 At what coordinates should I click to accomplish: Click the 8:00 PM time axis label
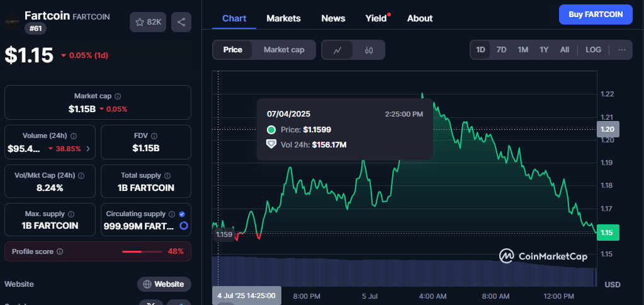click(x=307, y=296)
